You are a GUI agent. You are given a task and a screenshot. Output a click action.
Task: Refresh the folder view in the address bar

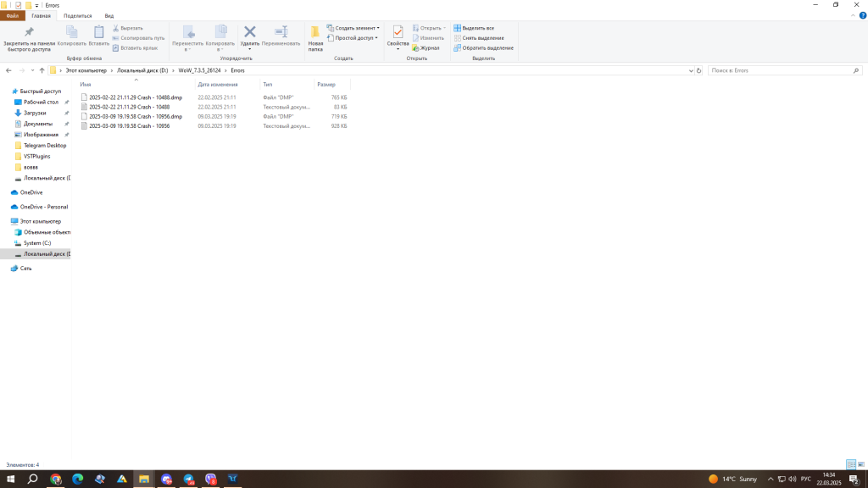point(699,70)
